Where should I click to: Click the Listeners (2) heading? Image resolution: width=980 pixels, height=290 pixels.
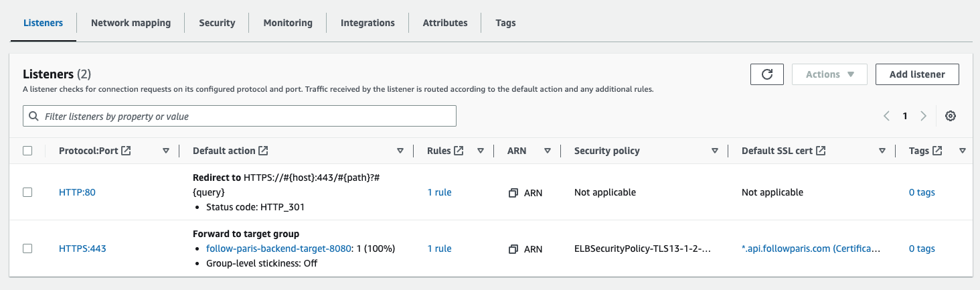(57, 74)
